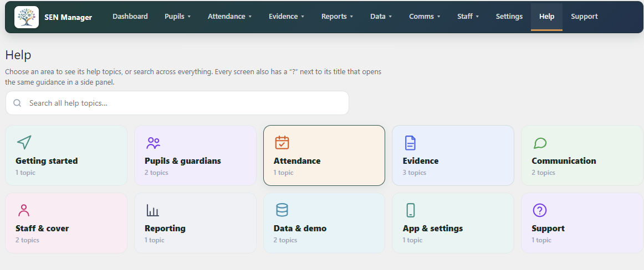Image resolution: width=644 pixels, height=270 pixels.
Task: Click the paper plane Getting started icon
Action: point(24,143)
